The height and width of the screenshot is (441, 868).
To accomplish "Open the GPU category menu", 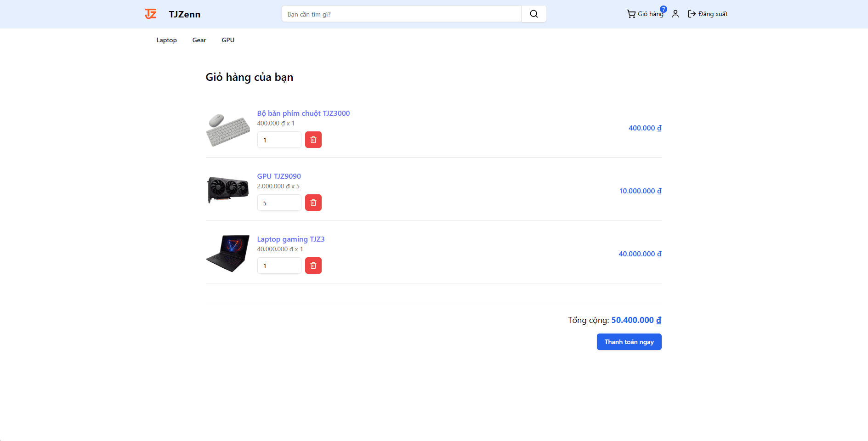I will 228,40.
